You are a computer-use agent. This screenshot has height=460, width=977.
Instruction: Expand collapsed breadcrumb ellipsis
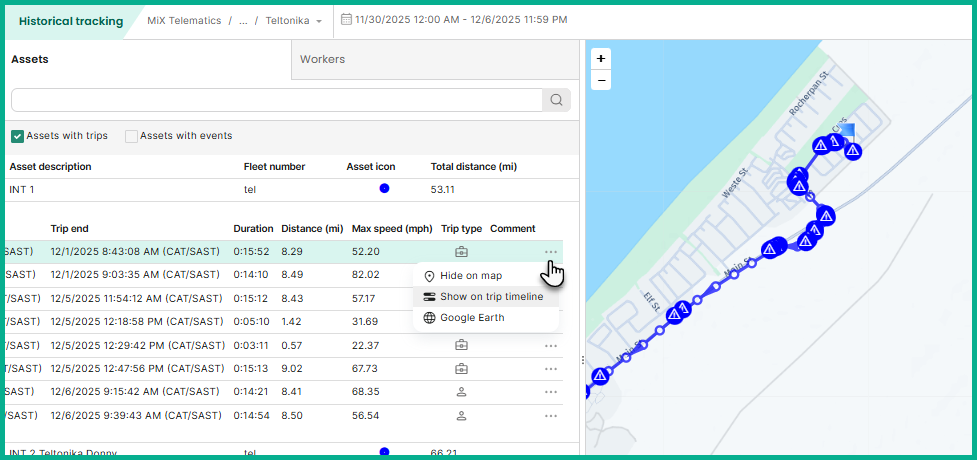[242, 21]
